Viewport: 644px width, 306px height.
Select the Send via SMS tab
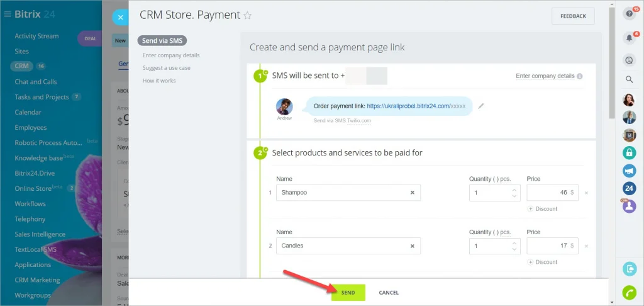click(x=162, y=41)
